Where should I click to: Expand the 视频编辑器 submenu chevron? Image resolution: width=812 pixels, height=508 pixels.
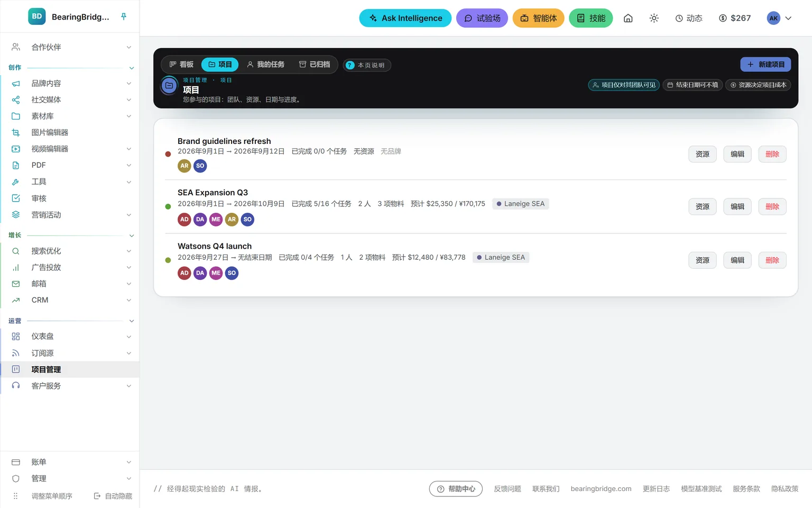click(x=129, y=149)
